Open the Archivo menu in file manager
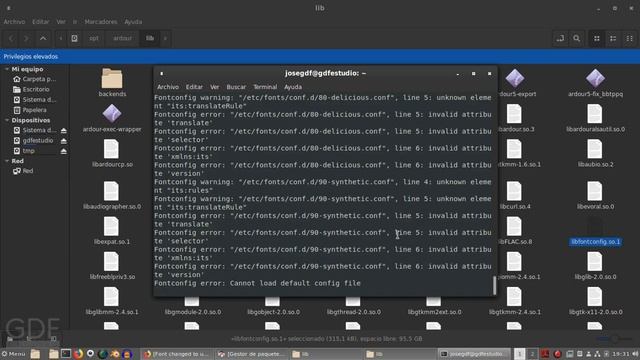 pos(14,22)
